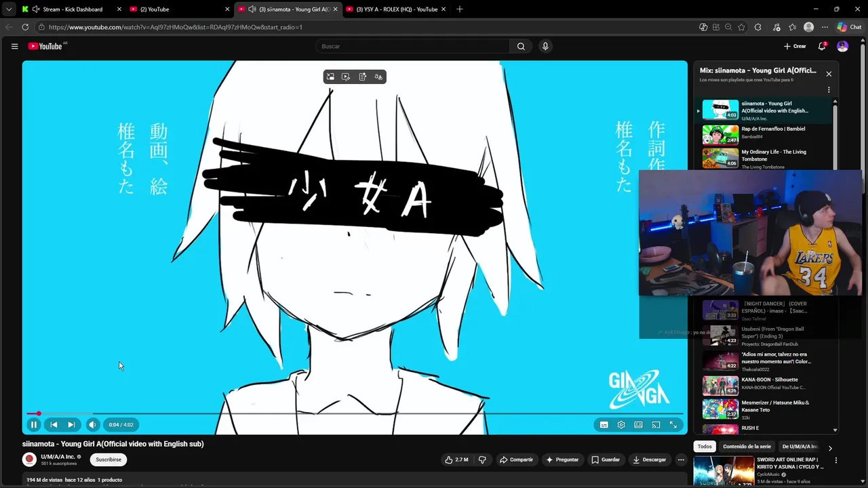
Task: Open the player settings gear
Action: coord(621,425)
